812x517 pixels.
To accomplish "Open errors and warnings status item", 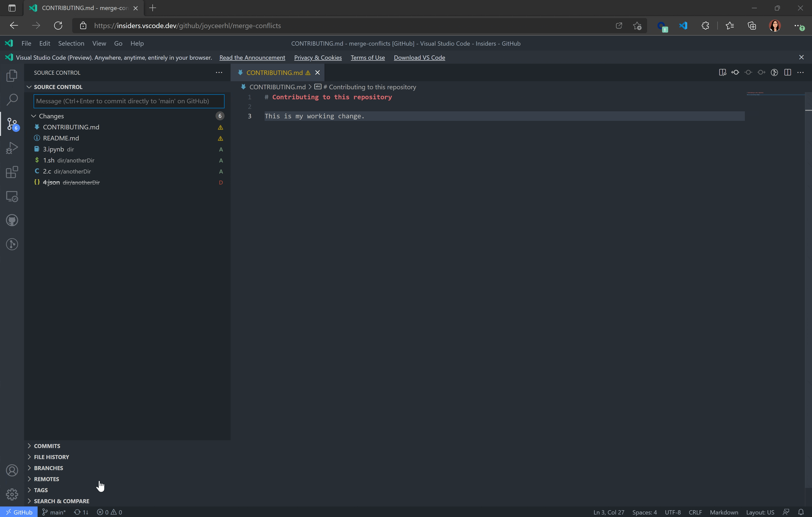I will coord(110,512).
